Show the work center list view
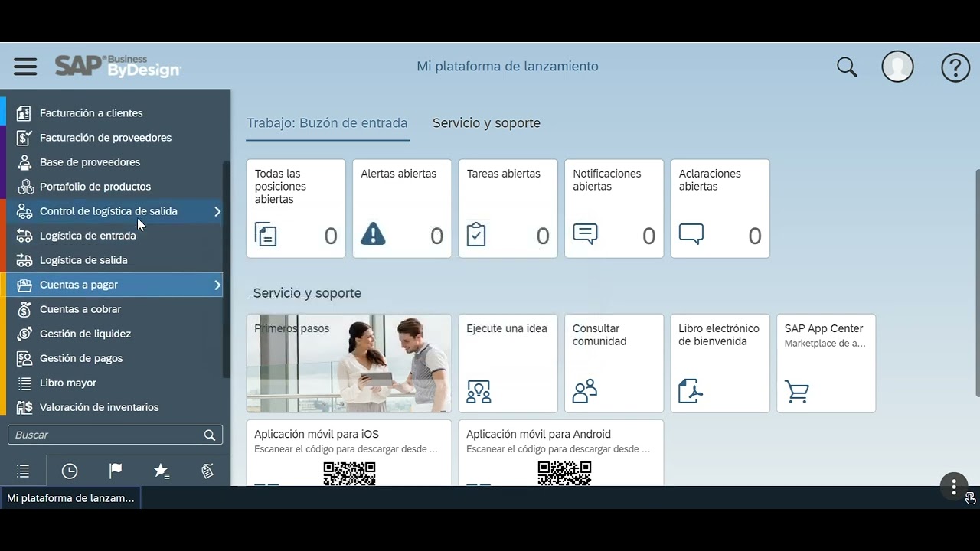The image size is (980, 551). [23, 471]
